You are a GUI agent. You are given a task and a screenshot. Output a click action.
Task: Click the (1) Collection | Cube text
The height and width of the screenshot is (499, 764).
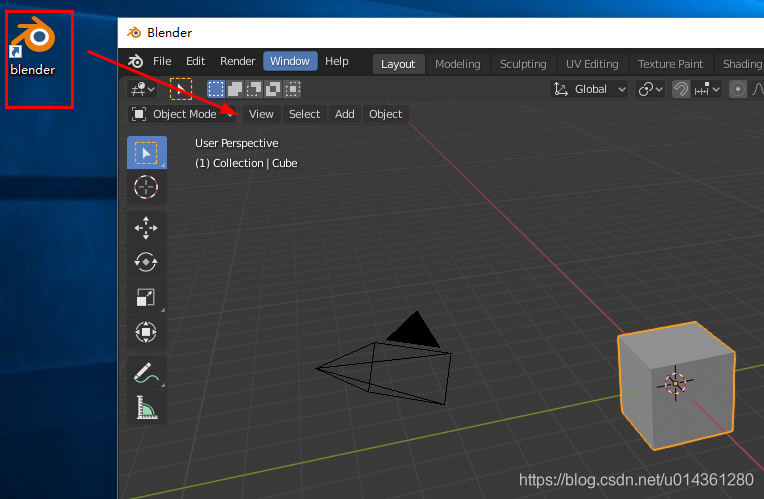point(246,163)
